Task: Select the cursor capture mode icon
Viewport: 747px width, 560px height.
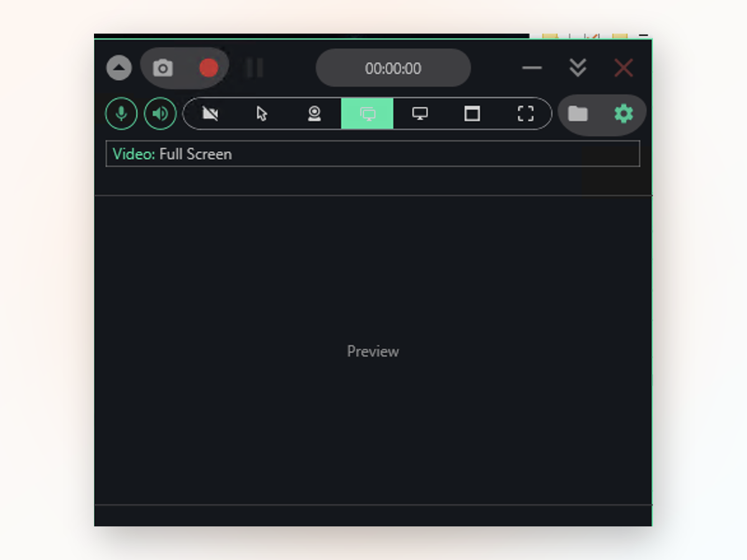Action: (262, 113)
